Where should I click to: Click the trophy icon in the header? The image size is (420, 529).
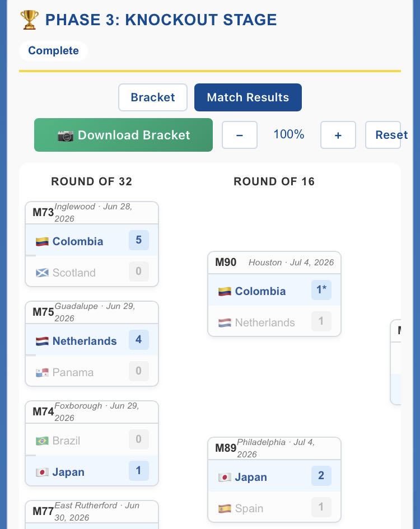(x=29, y=20)
